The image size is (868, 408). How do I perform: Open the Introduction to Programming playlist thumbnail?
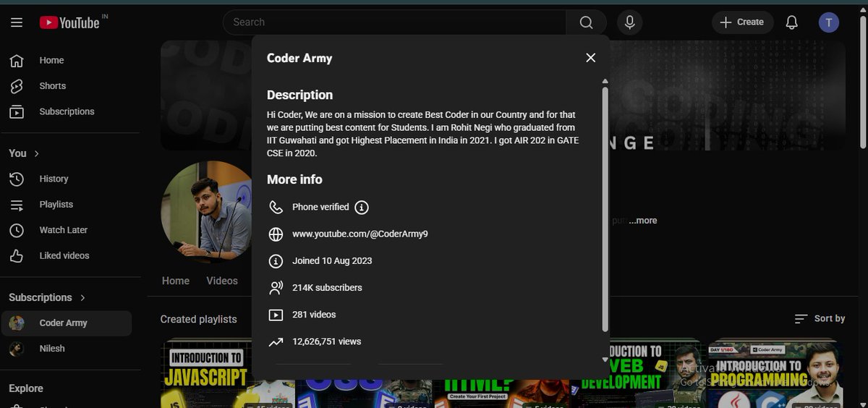[775, 374]
